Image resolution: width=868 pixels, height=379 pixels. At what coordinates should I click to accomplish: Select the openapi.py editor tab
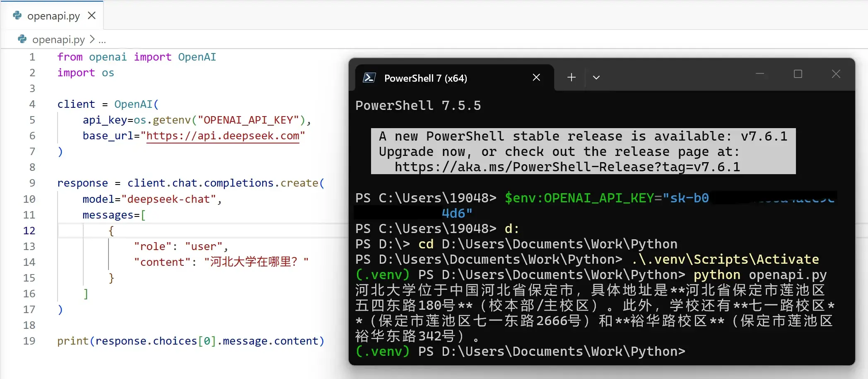[52, 16]
